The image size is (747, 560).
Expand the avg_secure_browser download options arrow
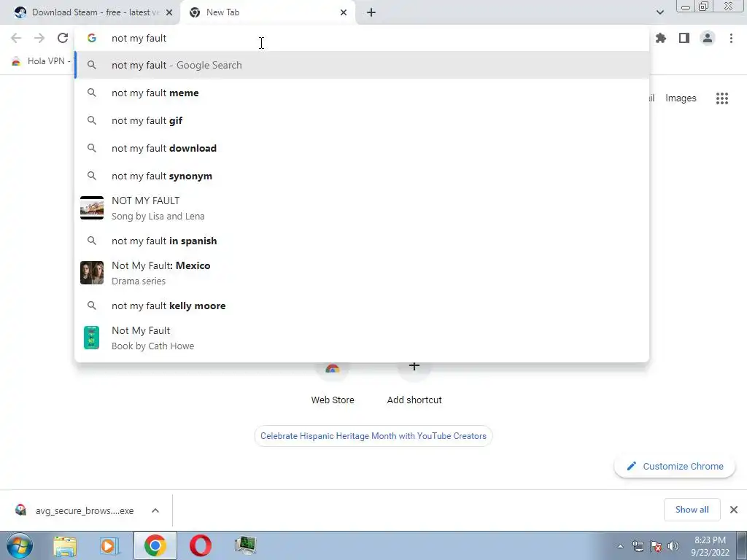(155, 510)
